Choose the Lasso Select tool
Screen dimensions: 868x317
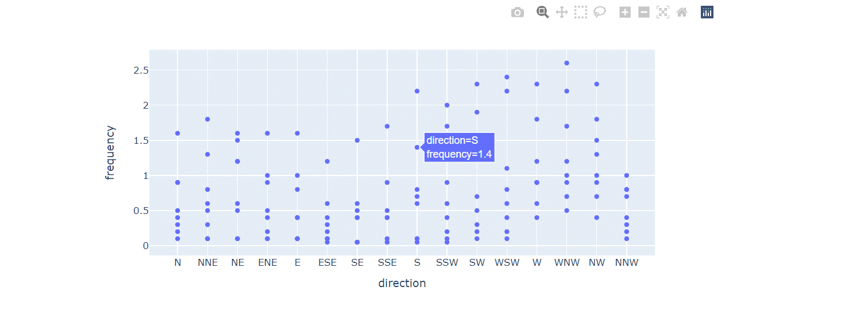600,12
